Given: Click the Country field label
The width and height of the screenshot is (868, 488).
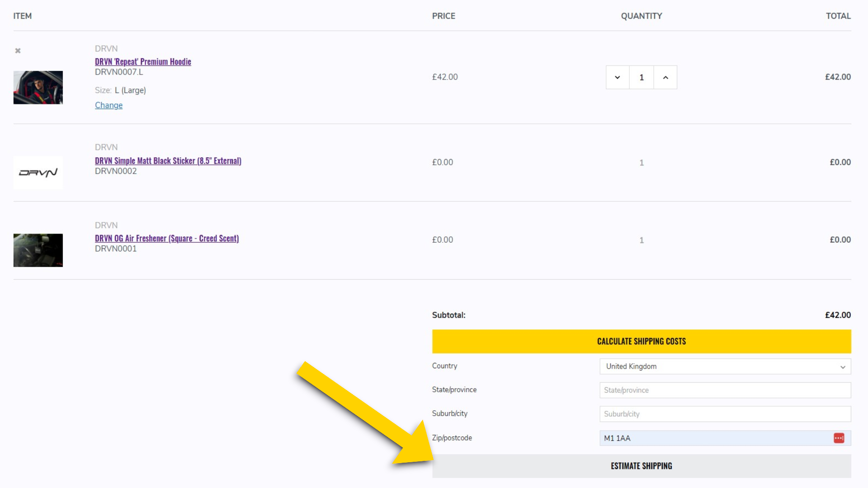Looking at the screenshot, I should coord(444,366).
